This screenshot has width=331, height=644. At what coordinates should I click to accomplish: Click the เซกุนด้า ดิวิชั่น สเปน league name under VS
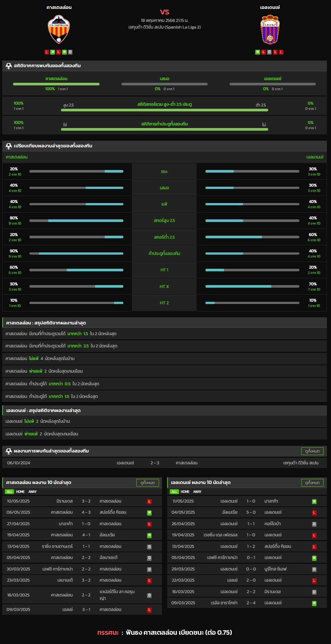pos(165,27)
